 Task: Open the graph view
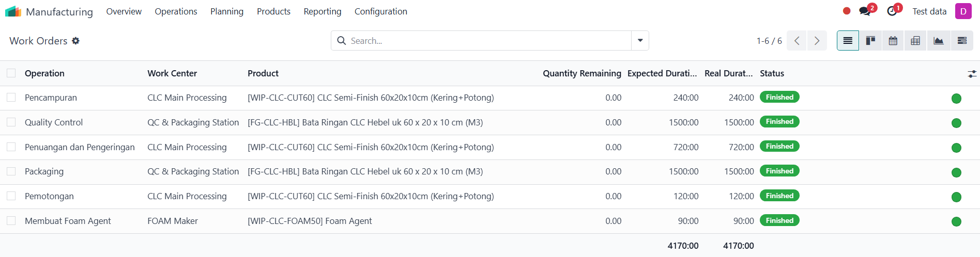(x=938, y=41)
